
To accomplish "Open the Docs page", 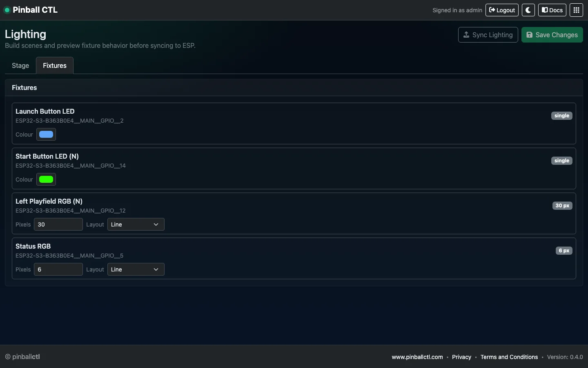I will coord(552,10).
